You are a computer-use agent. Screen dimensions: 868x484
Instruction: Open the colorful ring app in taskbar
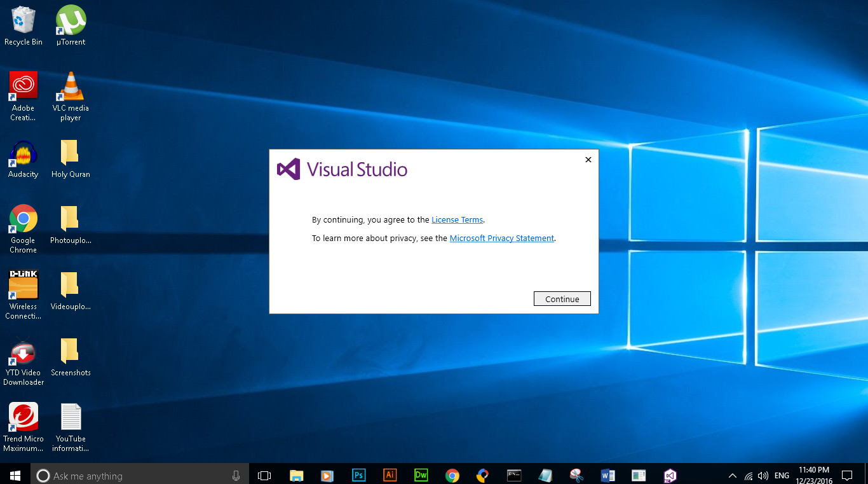click(483, 475)
